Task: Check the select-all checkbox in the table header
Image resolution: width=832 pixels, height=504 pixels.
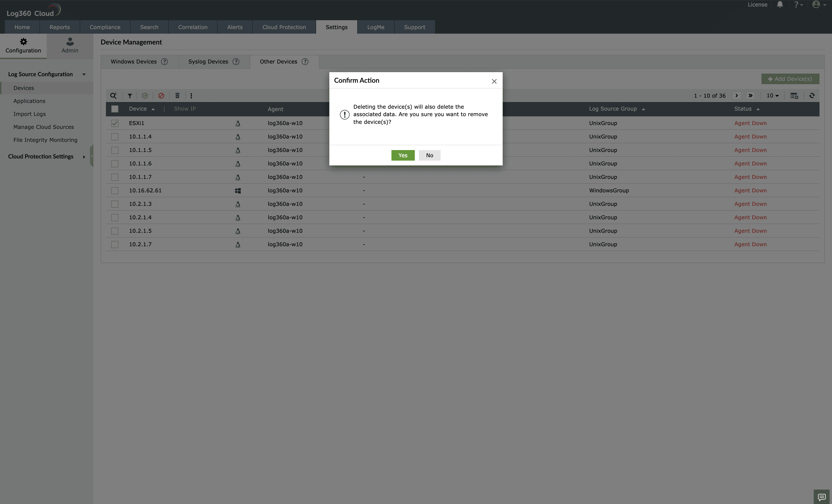Action: [x=115, y=109]
